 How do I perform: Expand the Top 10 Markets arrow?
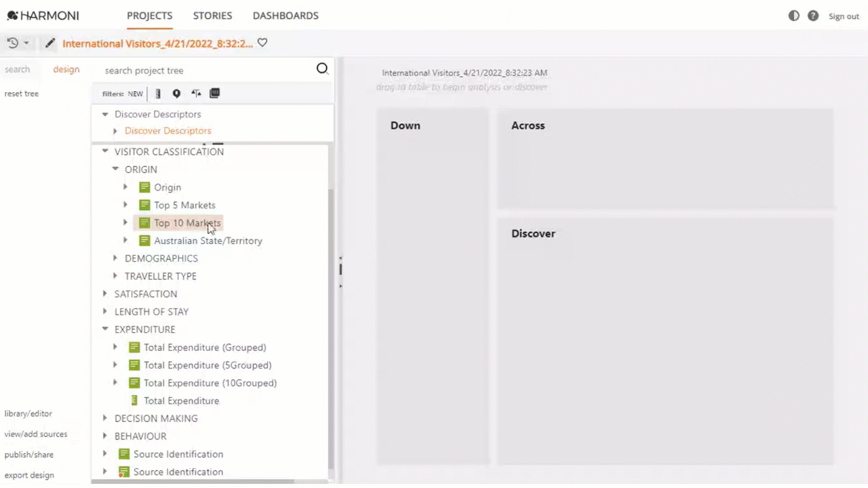125,222
